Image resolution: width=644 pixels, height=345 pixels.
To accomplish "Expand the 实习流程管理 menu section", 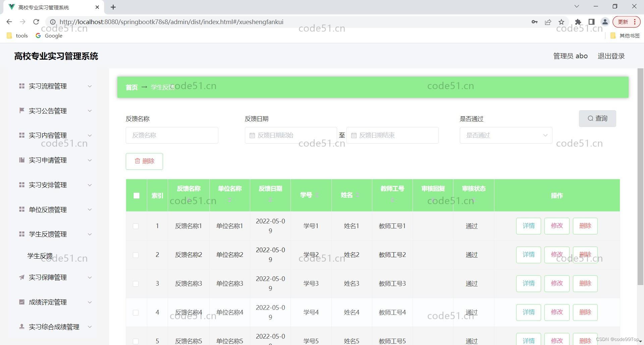I will click(90, 86).
